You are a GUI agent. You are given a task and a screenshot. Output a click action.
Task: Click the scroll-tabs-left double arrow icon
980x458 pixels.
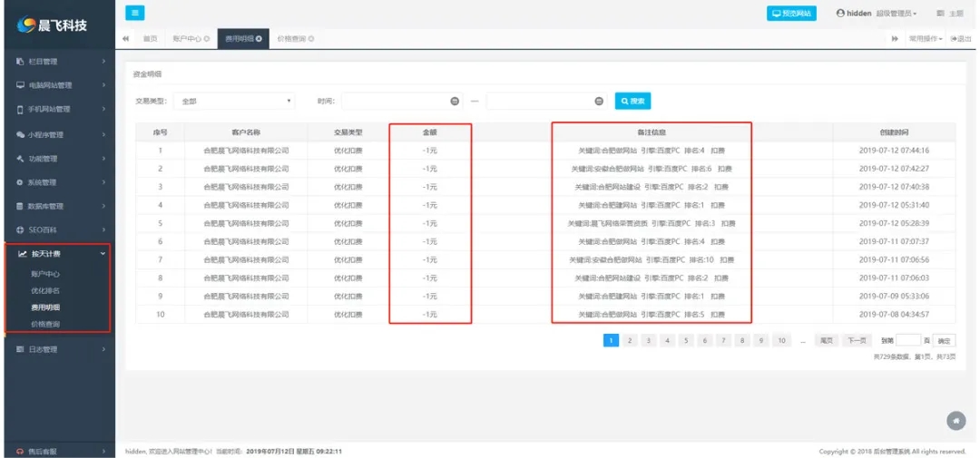point(125,39)
